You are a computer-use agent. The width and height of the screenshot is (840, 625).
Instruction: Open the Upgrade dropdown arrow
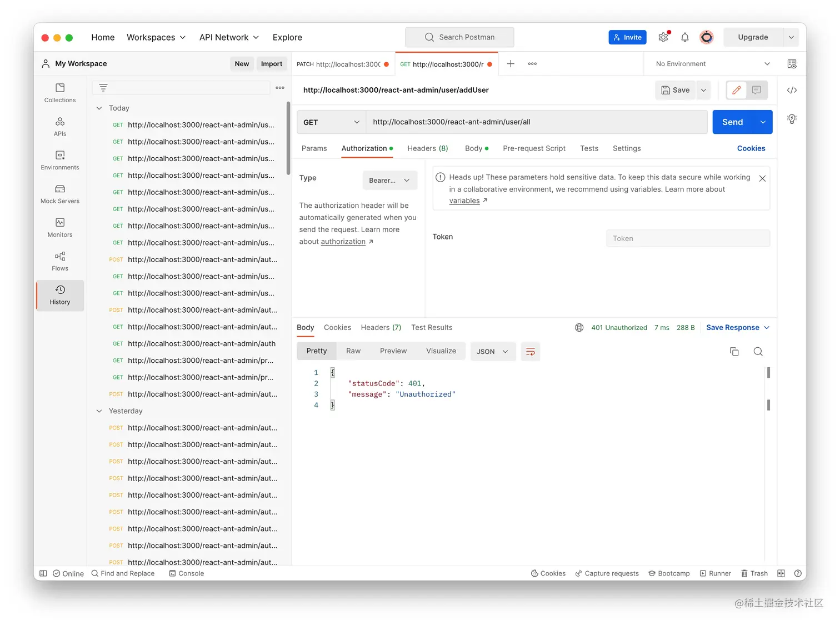tap(791, 37)
